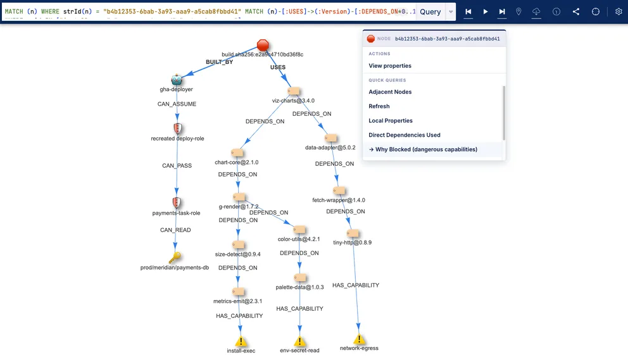Select the metrics-emit@2.3.1 package node

[238, 292]
